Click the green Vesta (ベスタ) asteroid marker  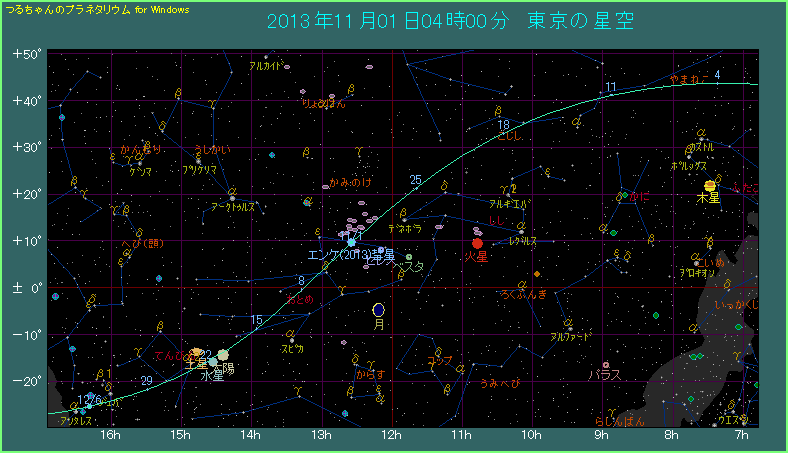click(x=409, y=257)
